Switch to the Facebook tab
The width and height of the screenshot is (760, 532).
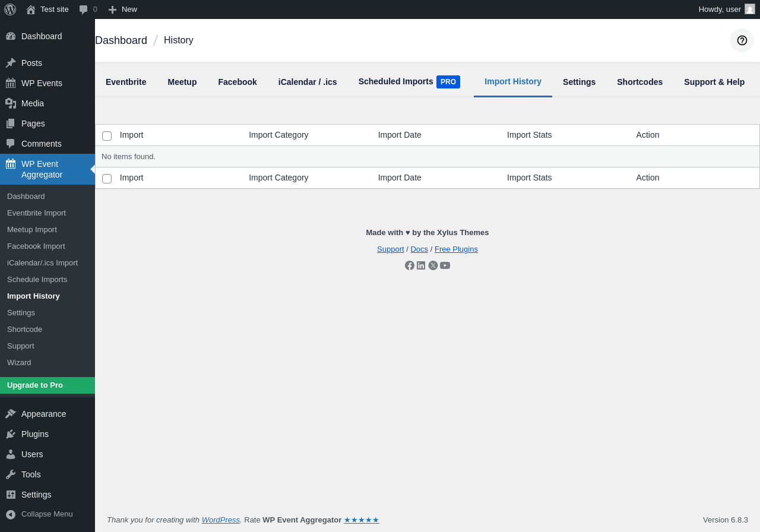[x=237, y=82]
